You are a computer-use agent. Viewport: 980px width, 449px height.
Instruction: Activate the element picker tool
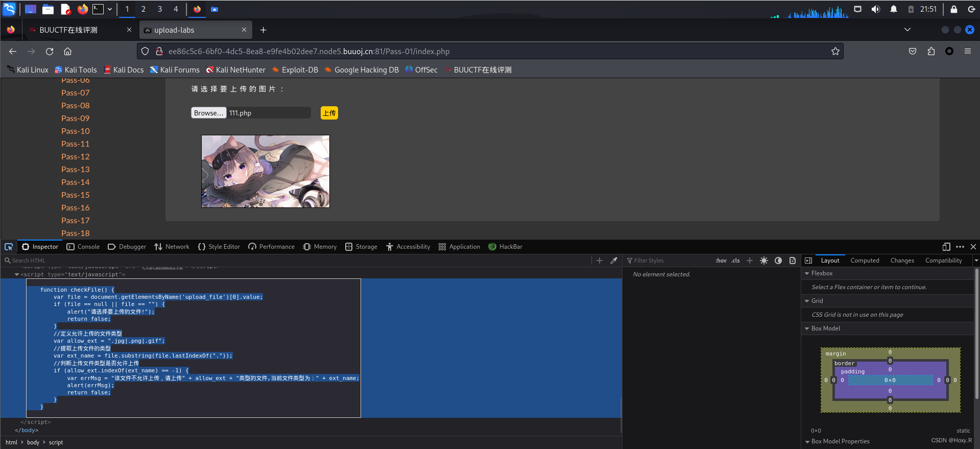(9, 247)
